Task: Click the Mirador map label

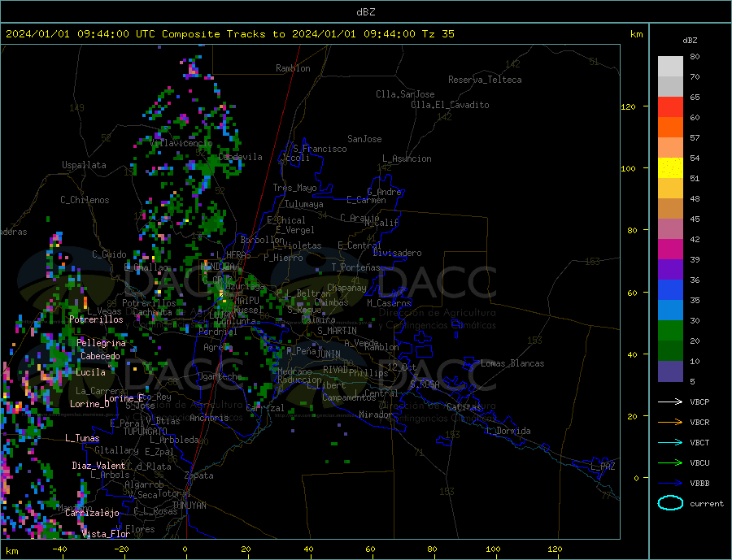Action: [376, 415]
